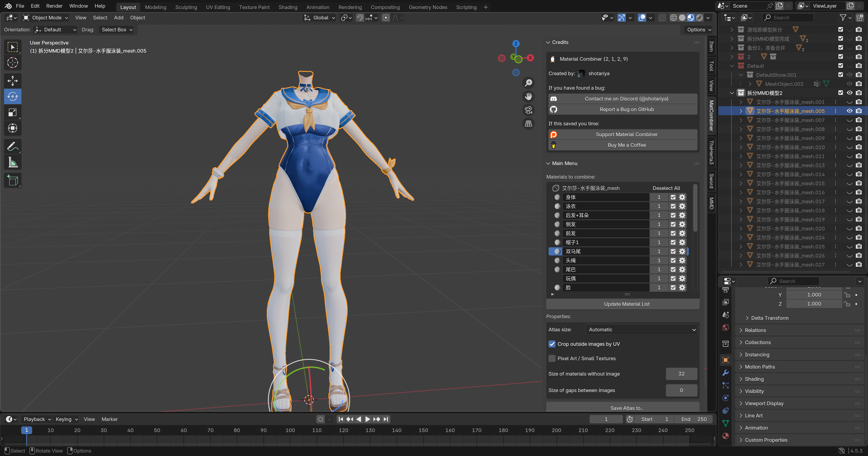
Task: Uncheck Crop outside images by UV
Action: pos(552,344)
